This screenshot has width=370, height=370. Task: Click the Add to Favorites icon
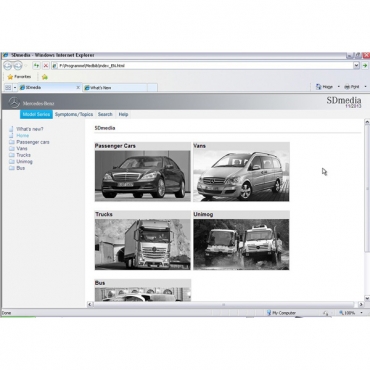point(45,77)
